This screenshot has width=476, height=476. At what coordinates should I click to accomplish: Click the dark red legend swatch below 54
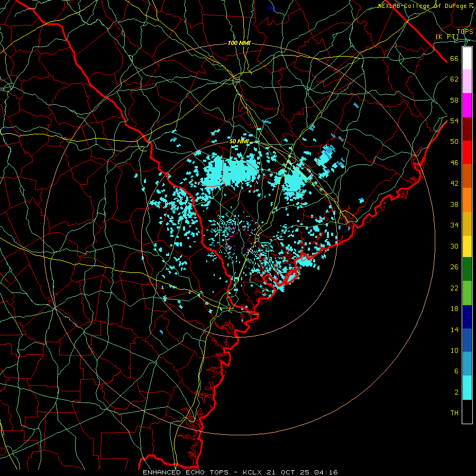467,129
